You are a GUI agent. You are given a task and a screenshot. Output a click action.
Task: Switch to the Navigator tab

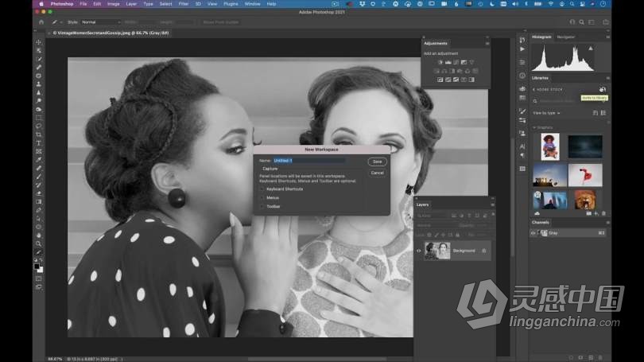tap(566, 37)
